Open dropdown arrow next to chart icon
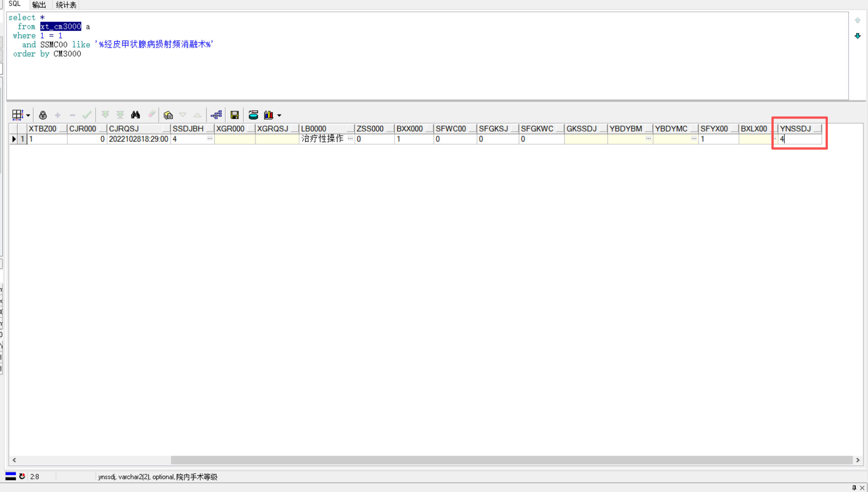Image resolution: width=868 pixels, height=492 pixels. pos(279,116)
